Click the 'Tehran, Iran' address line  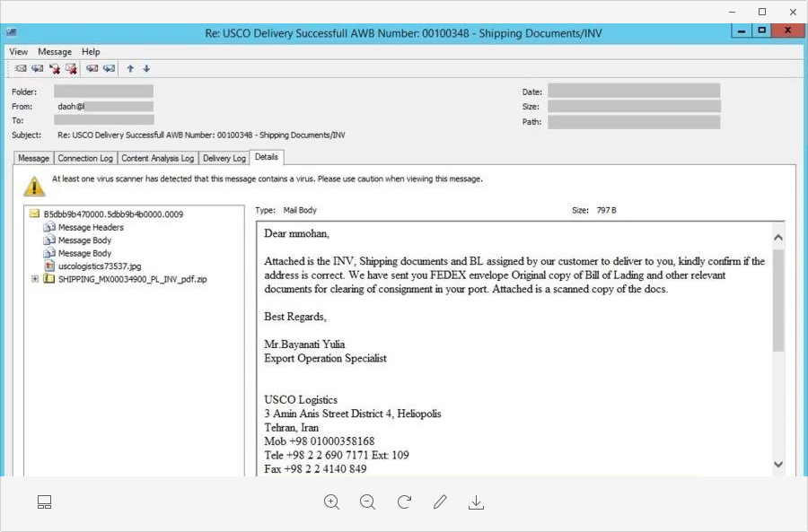point(292,427)
